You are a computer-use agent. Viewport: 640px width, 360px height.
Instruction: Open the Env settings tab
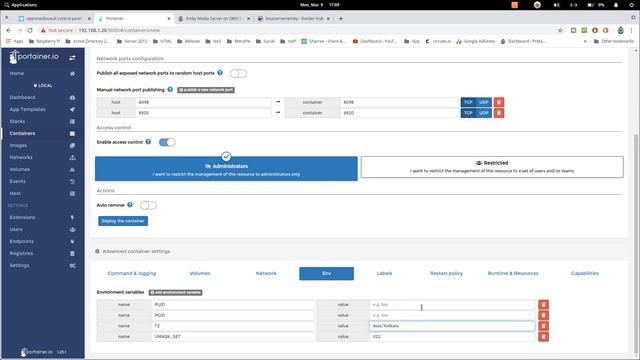point(327,273)
